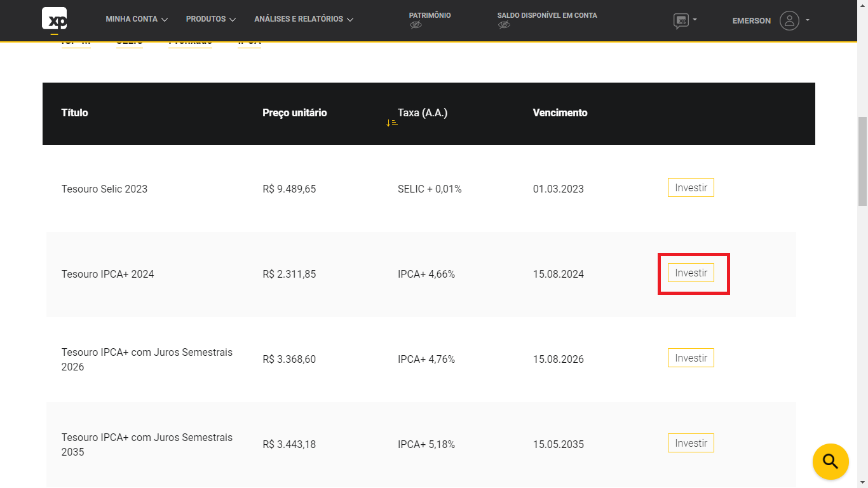This screenshot has height=488, width=868.
Task: Click Investir for Tesouro Selic 2023
Action: [x=691, y=187]
